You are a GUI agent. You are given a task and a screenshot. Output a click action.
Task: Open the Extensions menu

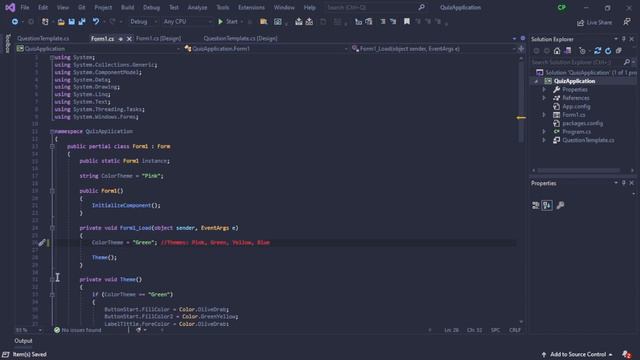coord(251,7)
